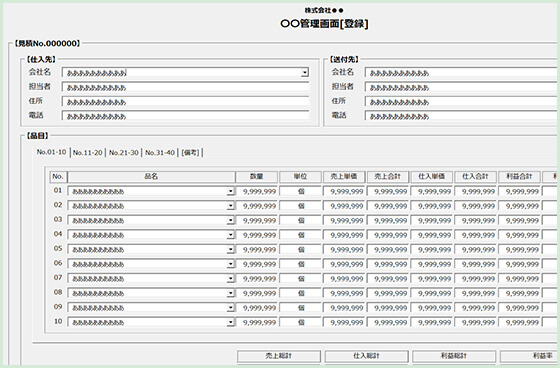Click the 売上単価 column header
The image size is (560, 368).
coord(344,176)
